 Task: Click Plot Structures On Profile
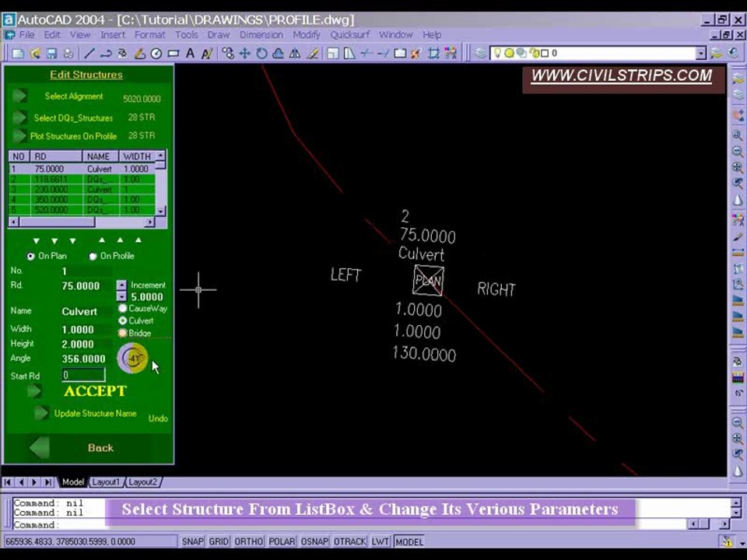coord(73,136)
